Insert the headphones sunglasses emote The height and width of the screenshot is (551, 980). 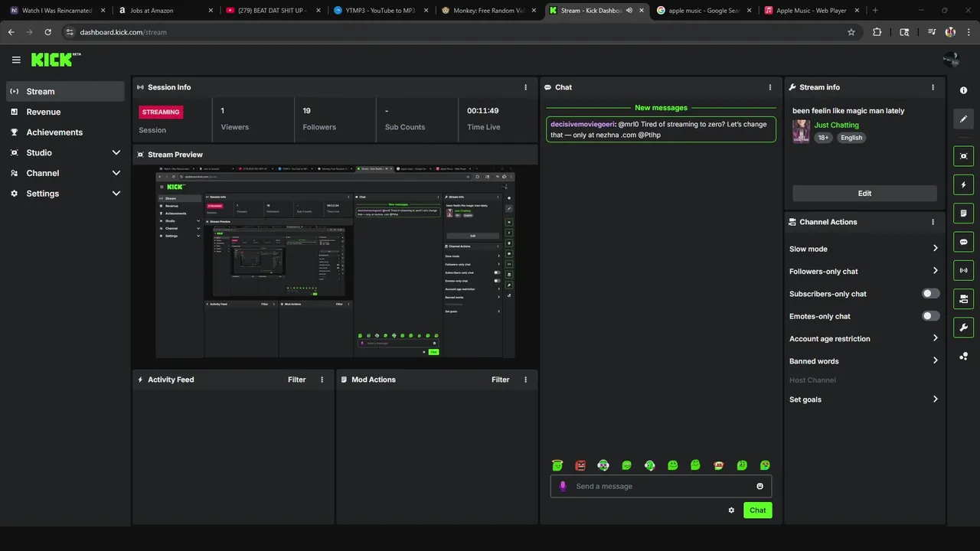(603, 465)
